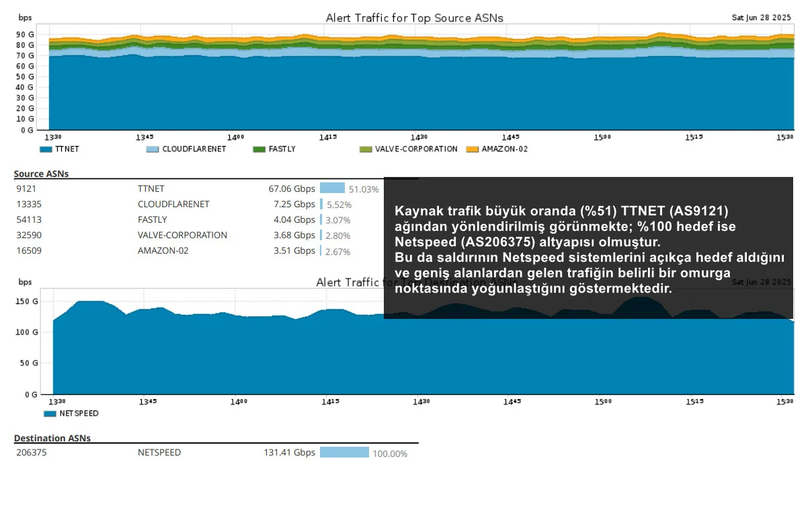Click the 15:15 marker on the bottom chart
Screen dimensions: 812x510
[695, 402]
